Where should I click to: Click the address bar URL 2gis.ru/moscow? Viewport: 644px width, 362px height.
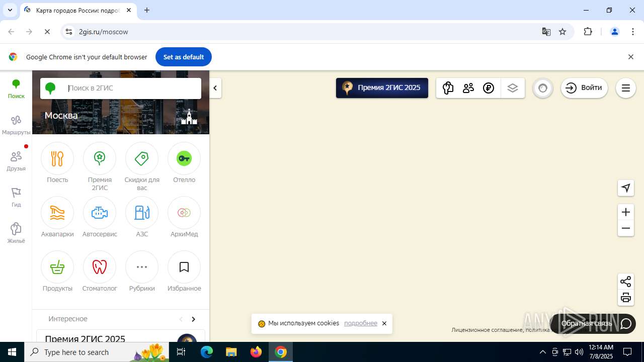(x=104, y=32)
